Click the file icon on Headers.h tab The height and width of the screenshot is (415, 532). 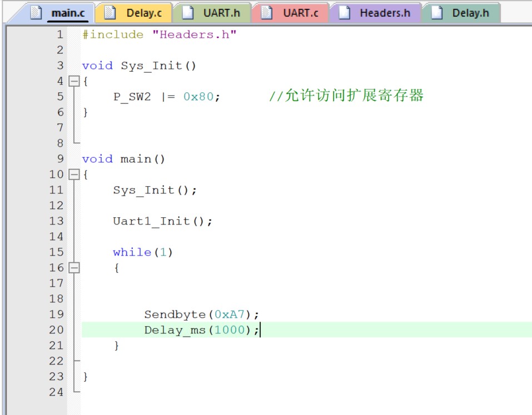pyautogui.click(x=345, y=12)
